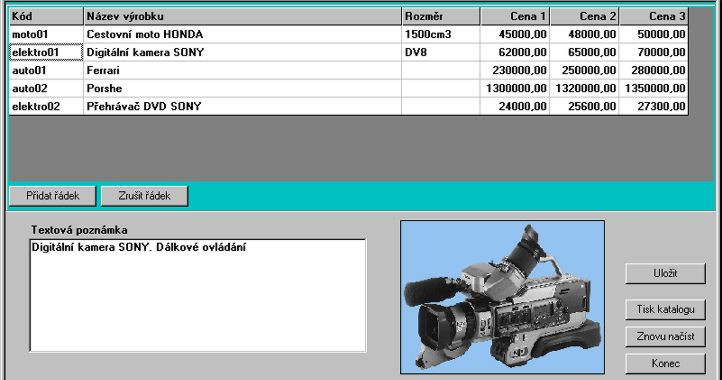Click the 230000,00 price cell
This screenshot has height=380, width=722.
click(515, 70)
